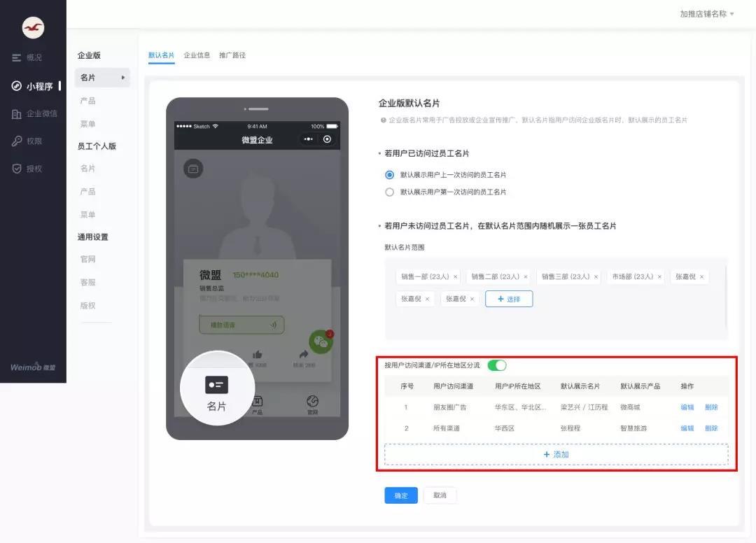Click the 官网 tab icon in phone preview
The width and height of the screenshot is (756, 543).
tap(312, 402)
